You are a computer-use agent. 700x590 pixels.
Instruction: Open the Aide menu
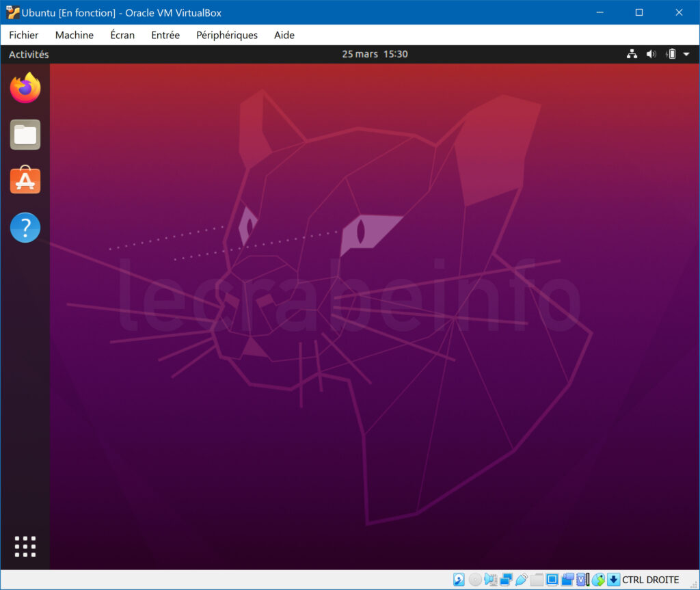(x=284, y=35)
